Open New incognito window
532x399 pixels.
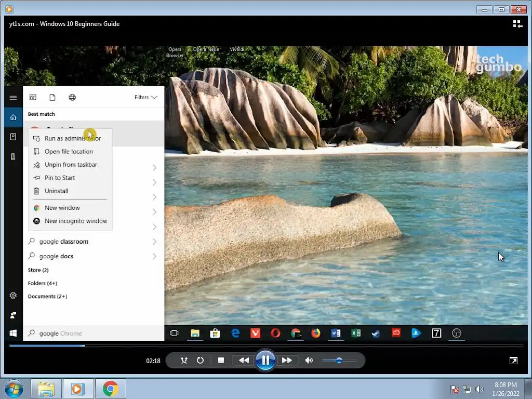[70, 221]
